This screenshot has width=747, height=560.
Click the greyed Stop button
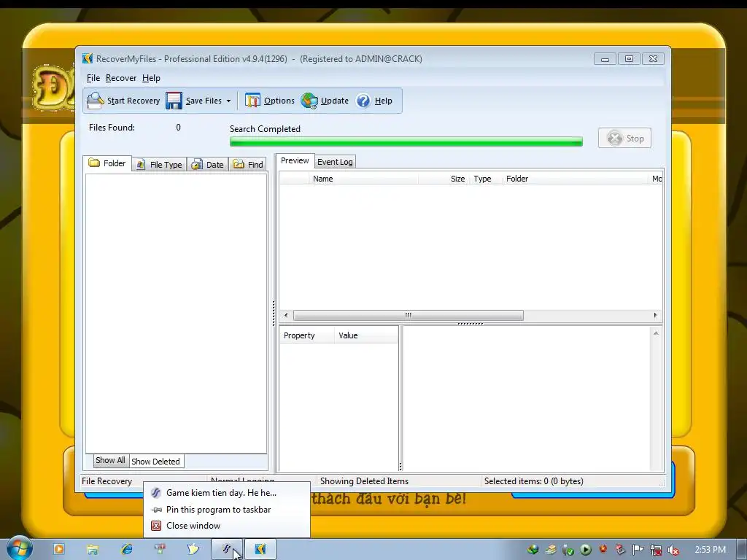624,138
